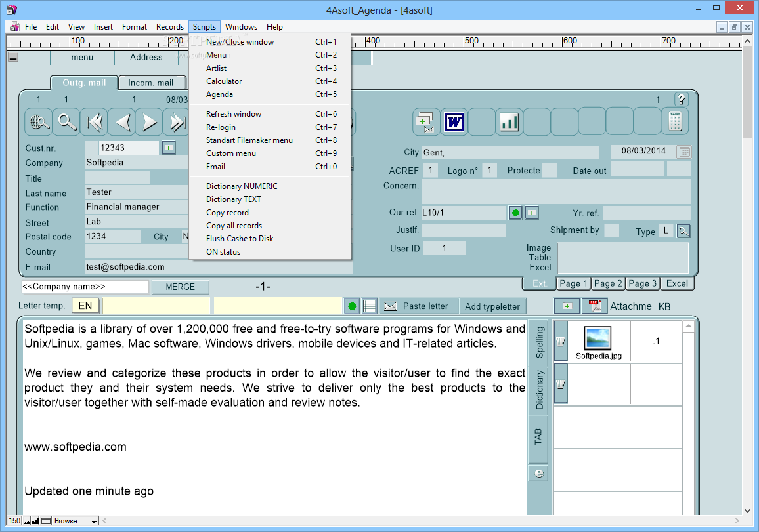Viewport: 759px width, 532px height.
Task: Open the bar chart statistics icon
Action: pyautogui.click(x=510, y=122)
